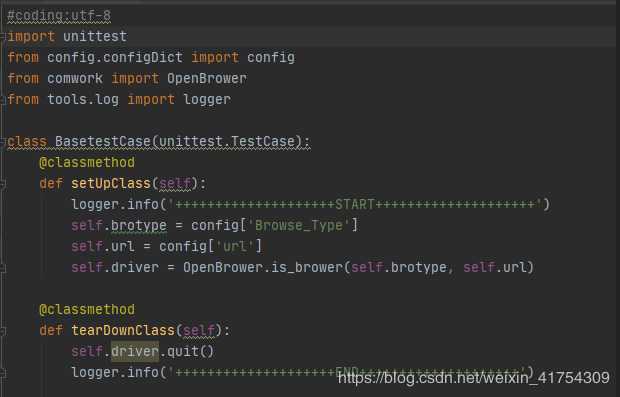Click the 'self' parameter of setUpClass
Image resolution: width=620 pixels, height=397 pixels.
pos(175,183)
